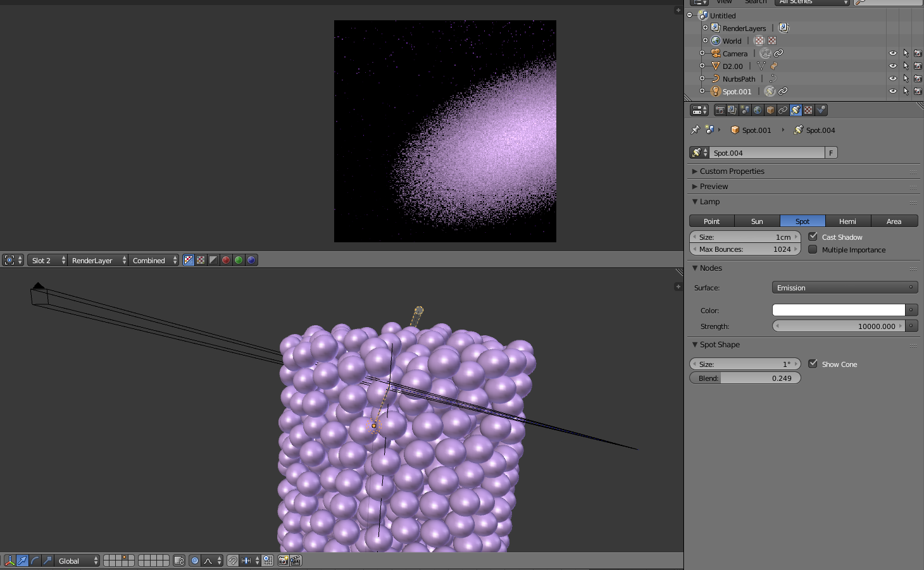This screenshot has height=570, width=924.
Task: Open the Scene properties tab icon
Action: (x=745, y=110)
